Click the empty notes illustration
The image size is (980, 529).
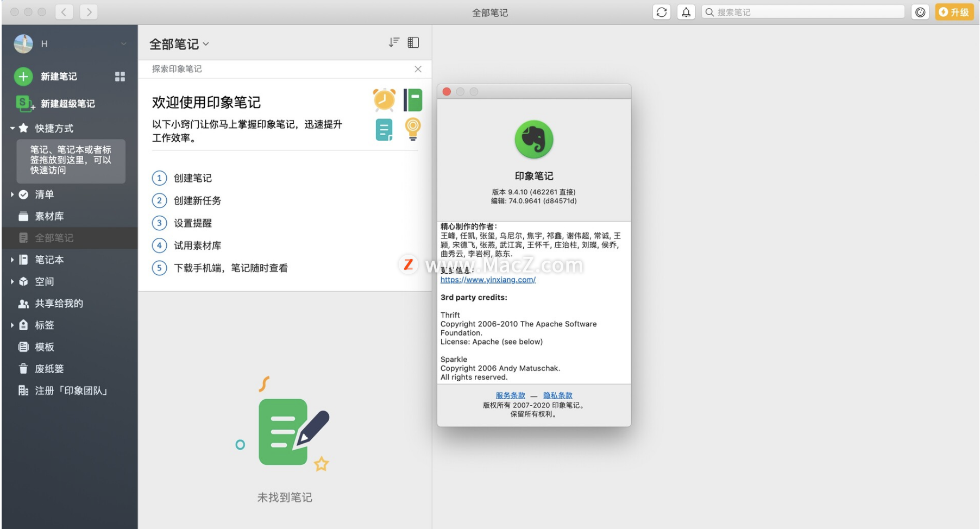tap(283, 424)
